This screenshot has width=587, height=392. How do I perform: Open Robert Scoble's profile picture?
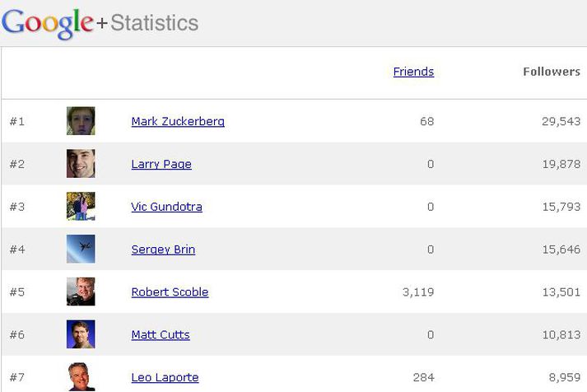81,292
